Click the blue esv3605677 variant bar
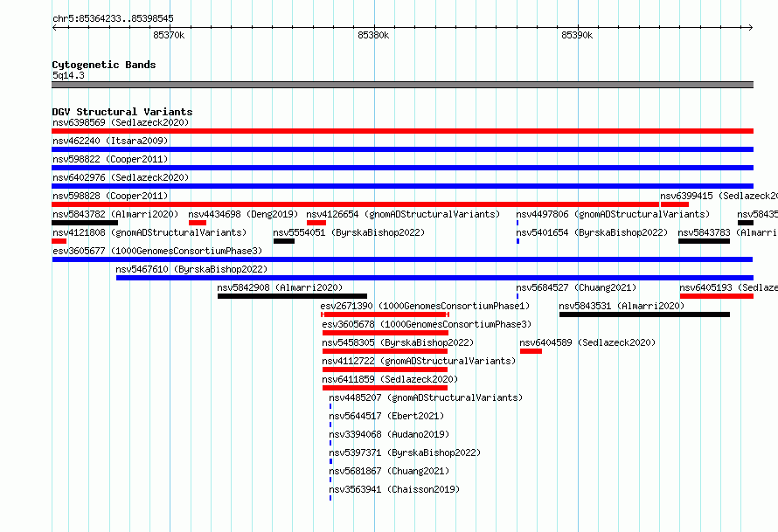 pyautogui.click(x=402, y=259)
